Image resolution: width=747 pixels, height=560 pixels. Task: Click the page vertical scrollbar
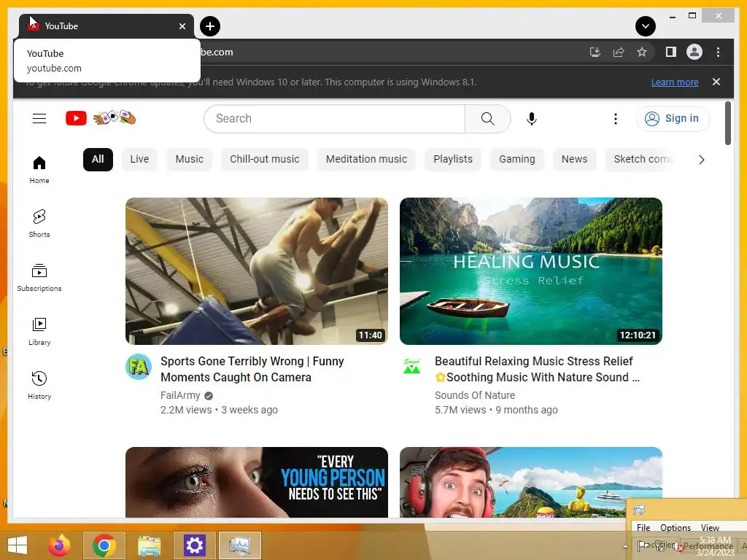pos(727,123)
